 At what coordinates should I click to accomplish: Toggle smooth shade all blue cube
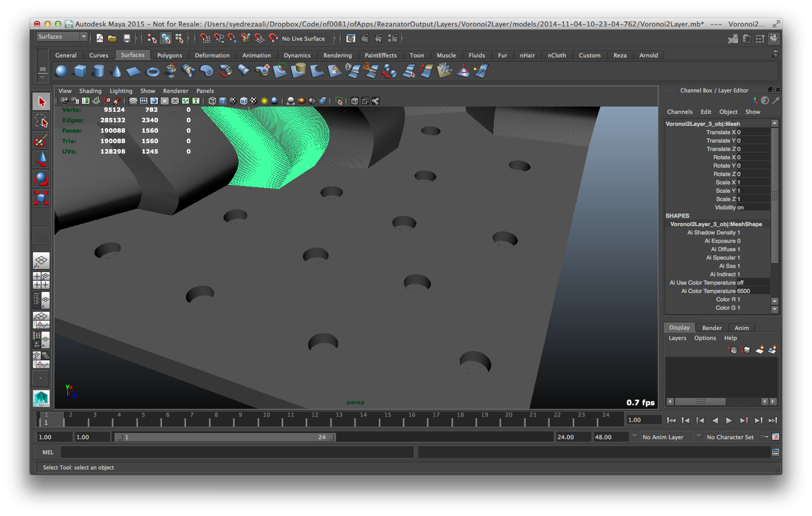(x=223, y=101)
